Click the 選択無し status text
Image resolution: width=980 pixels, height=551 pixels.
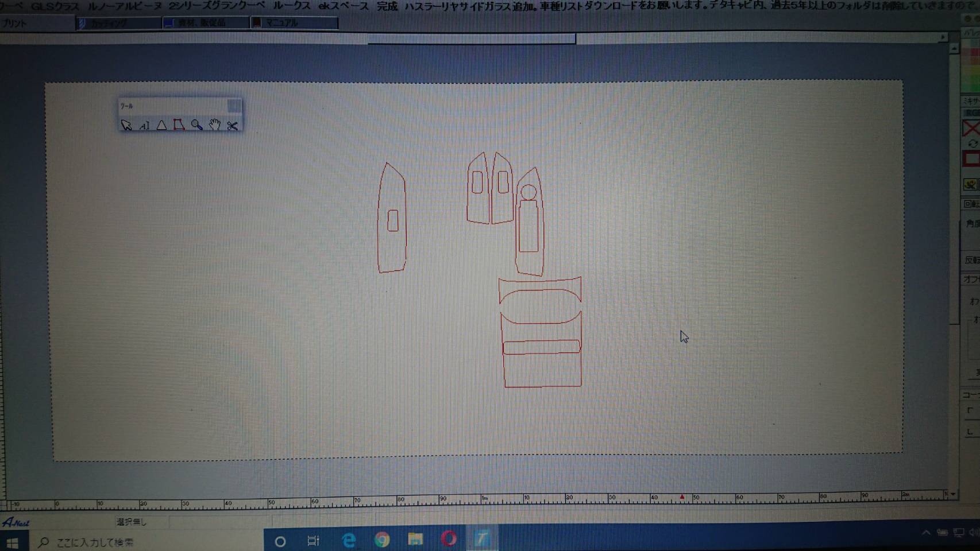132,522
